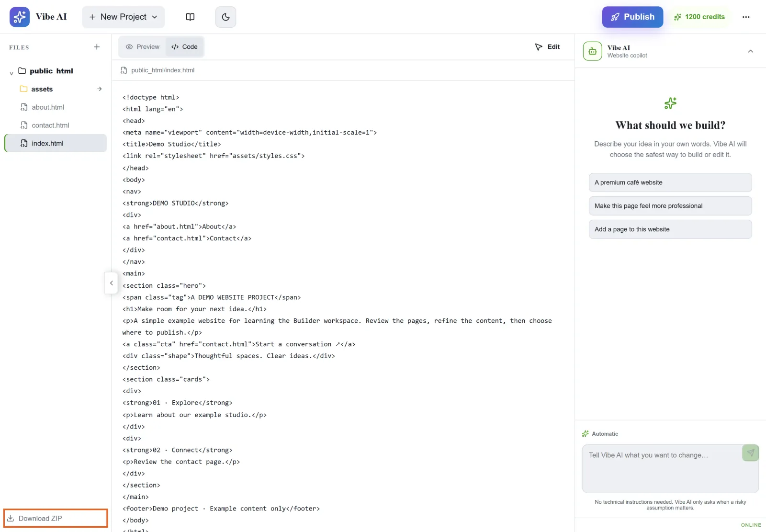Image resolution: width=766 pixels, height=532 pixels.
Task: Collapse the public_html folder tree
Action: pos(11,73)
